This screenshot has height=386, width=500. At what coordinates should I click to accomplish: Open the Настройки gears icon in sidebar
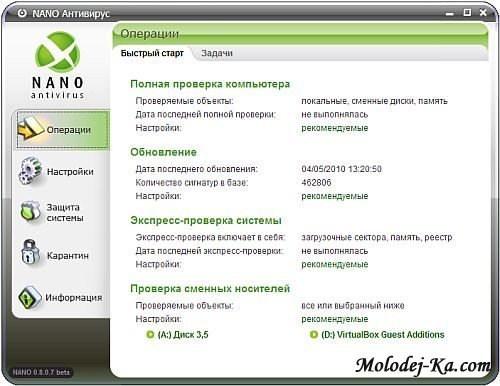click(30, 171)
